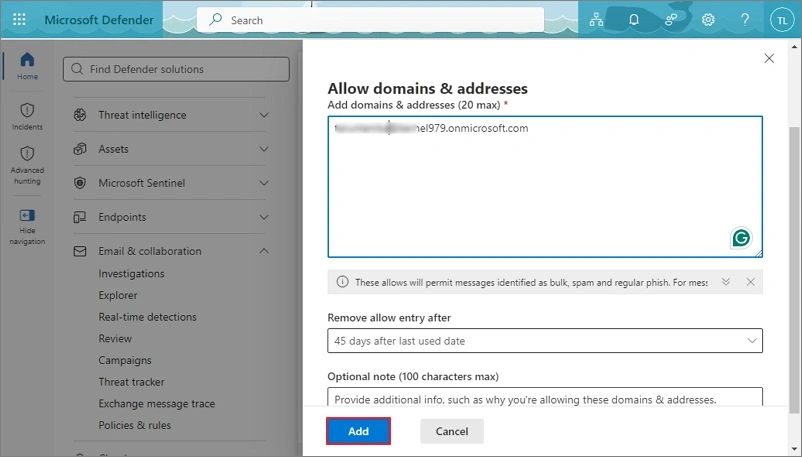
Task: Click the Find Defender solutions field
Action: [x=176, y=69]
